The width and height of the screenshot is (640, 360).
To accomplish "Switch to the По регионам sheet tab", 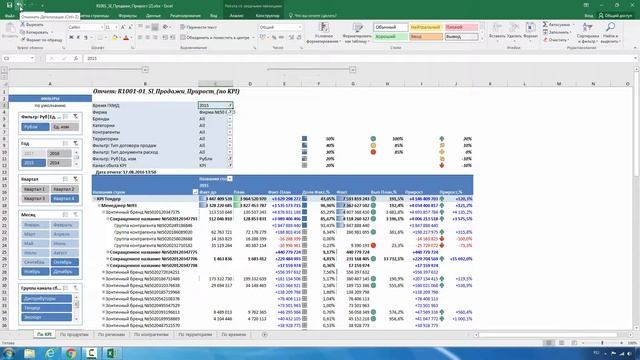I will (x=111, y=334).
